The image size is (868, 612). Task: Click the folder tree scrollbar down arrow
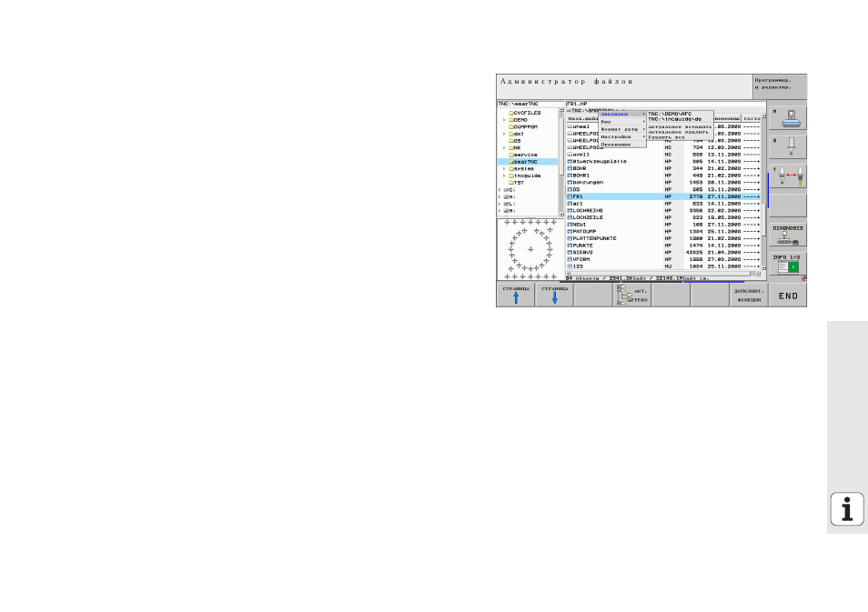[561, 214]
